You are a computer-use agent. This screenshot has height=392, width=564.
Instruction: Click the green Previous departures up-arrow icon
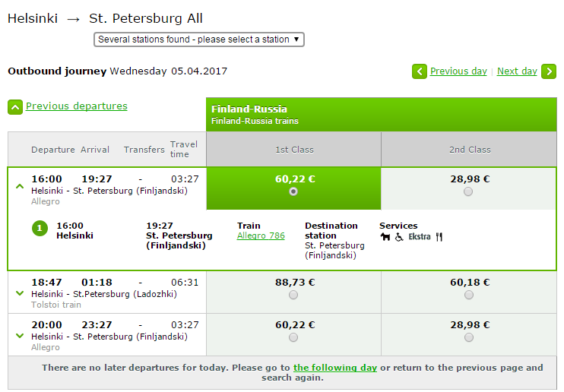pos(15,107)
